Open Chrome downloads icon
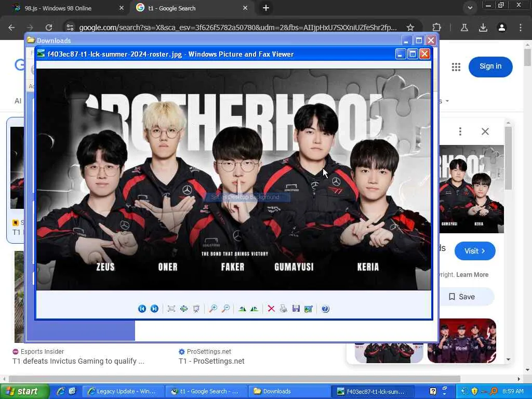The image size is (532, 399). click(483, 28)
